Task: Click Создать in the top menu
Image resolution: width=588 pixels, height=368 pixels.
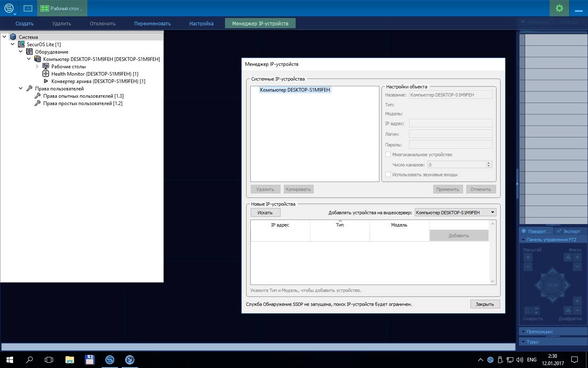Action: (24, 24)
